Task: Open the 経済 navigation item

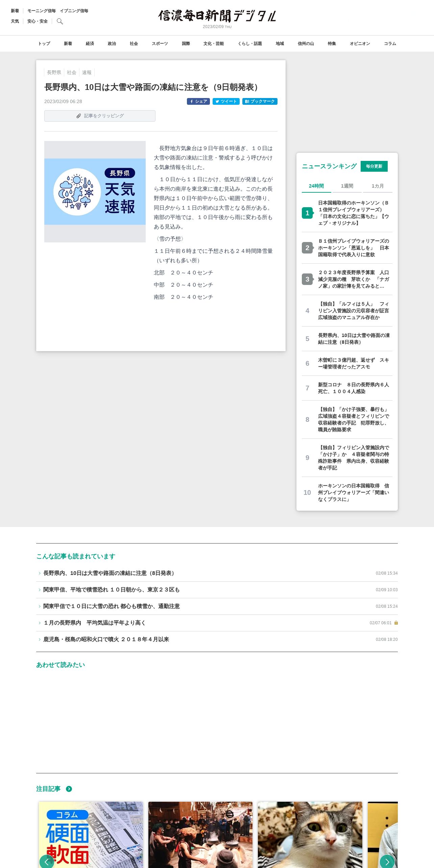Action: click(x=90, y=44)
